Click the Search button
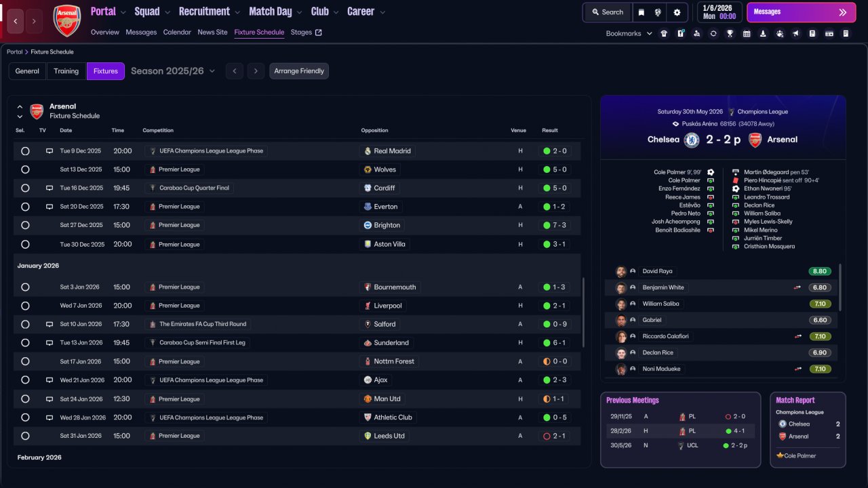The height and width of the screenshot is (488, 868). [x=607, y=12]
